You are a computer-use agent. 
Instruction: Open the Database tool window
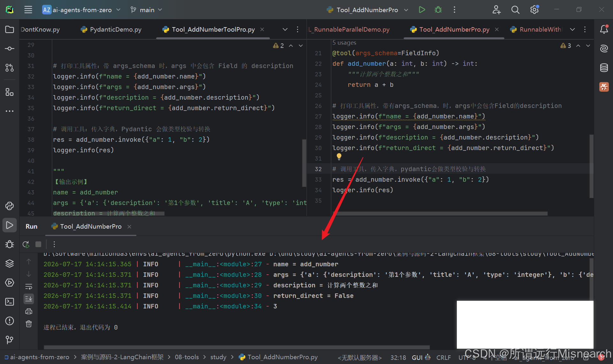pyautogui.click(x=604, y=68)
